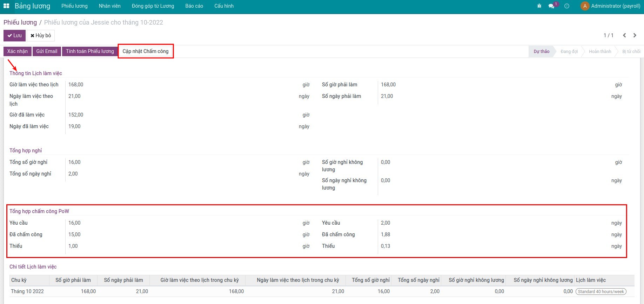644x304 pixels.
Task: Select the Đang đợi status stage
Action: click(569, 51)
